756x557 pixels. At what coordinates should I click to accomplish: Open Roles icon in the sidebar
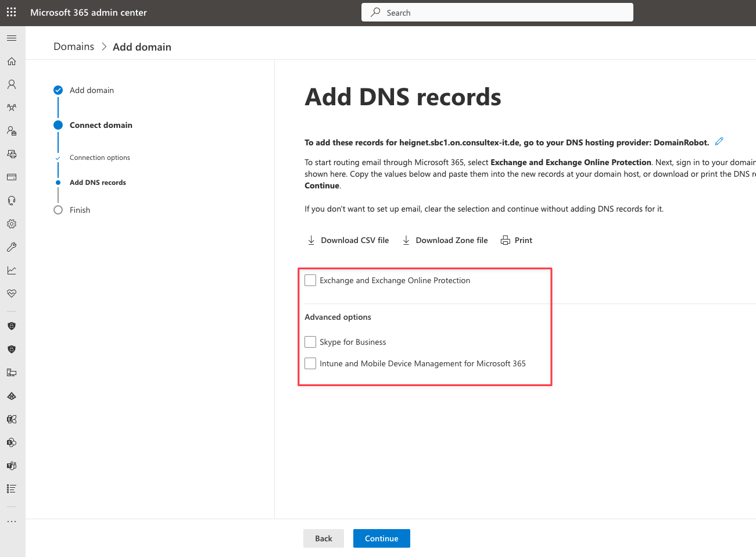point(12,131)
